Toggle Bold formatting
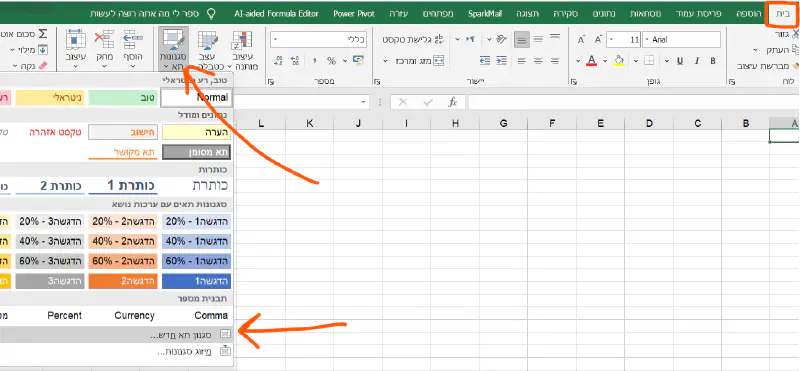 713,61
